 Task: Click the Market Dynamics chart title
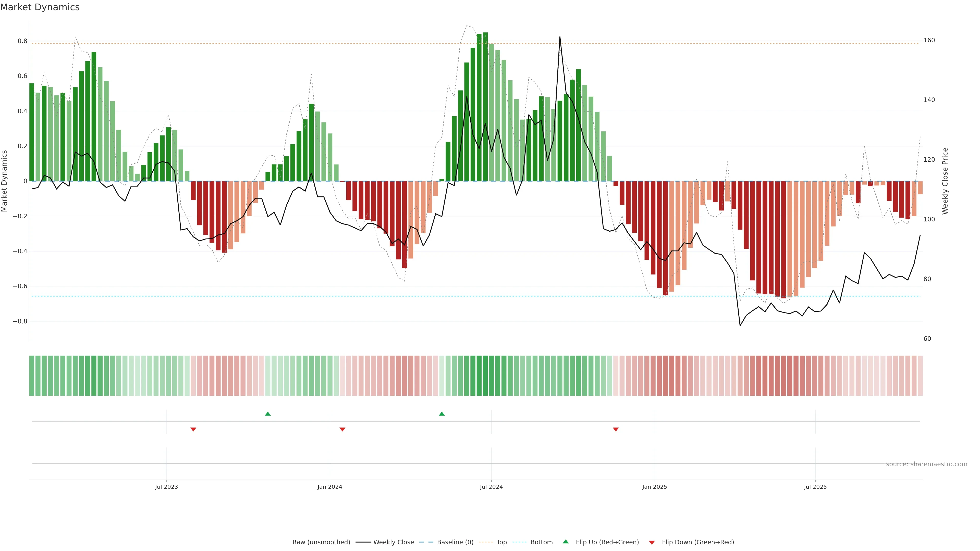click(x=40, y=7)
